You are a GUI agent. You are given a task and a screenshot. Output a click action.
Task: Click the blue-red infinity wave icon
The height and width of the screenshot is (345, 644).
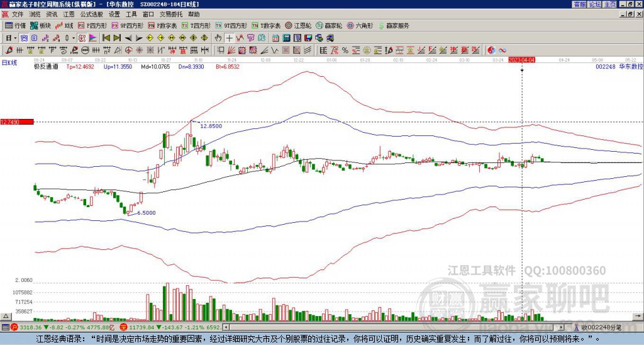[x=502, y=50]
